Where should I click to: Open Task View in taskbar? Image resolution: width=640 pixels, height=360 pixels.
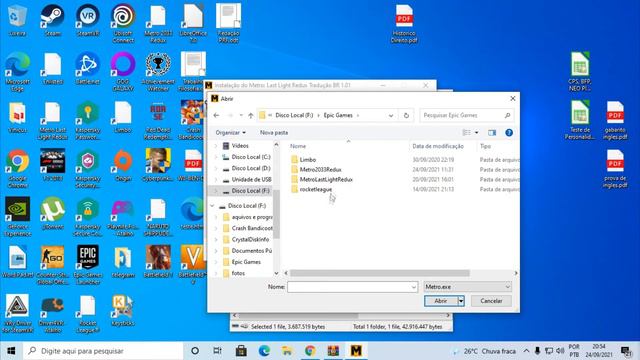coord(217,351)
